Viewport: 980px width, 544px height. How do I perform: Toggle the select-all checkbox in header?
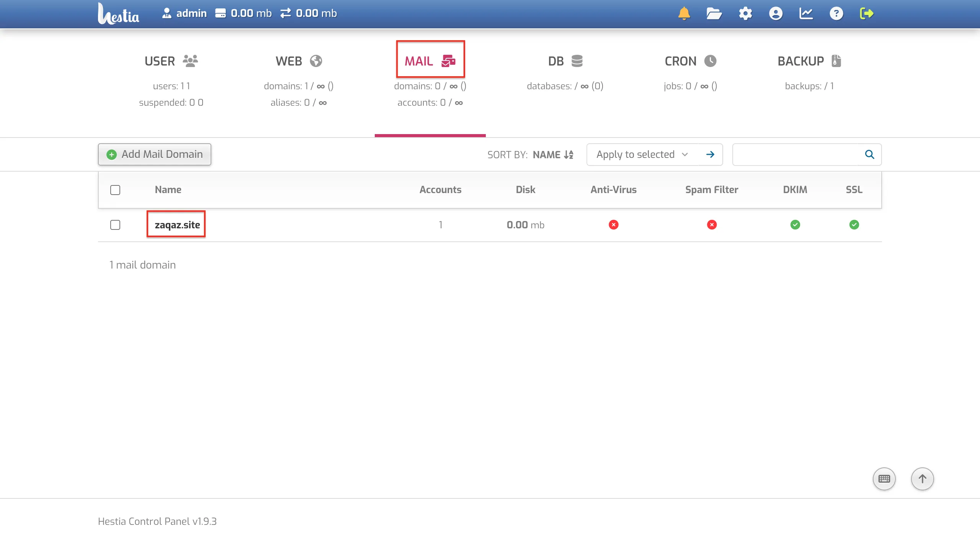click(115, 190)
